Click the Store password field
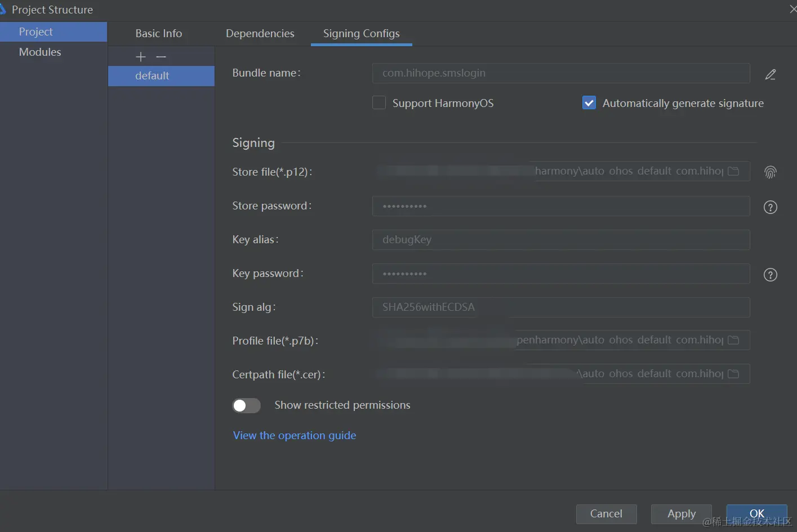Image resolution: width=797 pixels, height=532 pixels. [561, 206]
